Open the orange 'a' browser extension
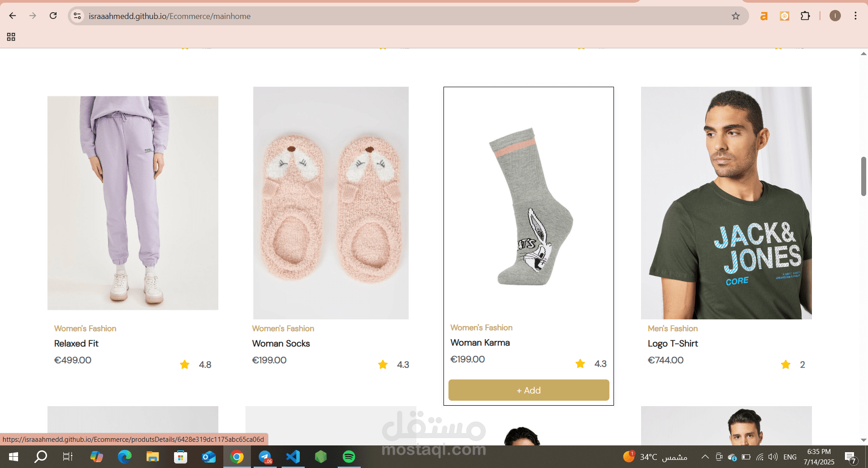This screenshot has height=468, width=868. [x=764, y=16]
